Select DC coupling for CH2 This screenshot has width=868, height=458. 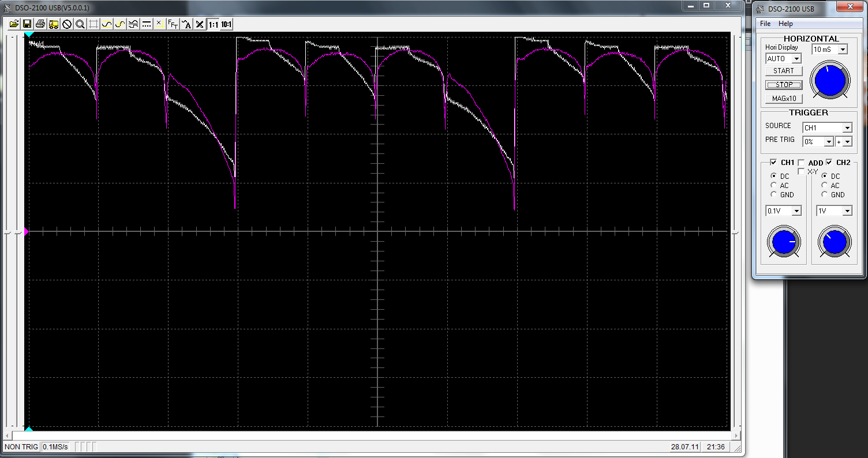tap(824, 177)
